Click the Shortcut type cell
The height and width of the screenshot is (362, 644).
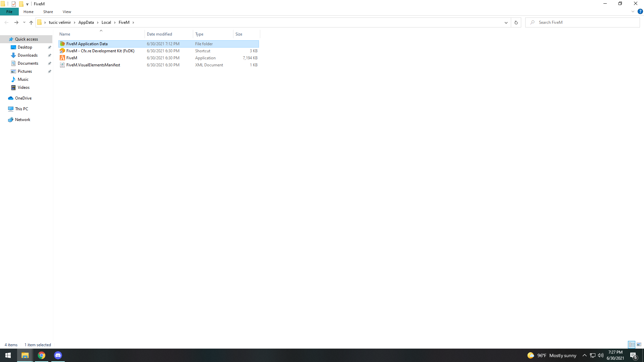coord(203,51)
